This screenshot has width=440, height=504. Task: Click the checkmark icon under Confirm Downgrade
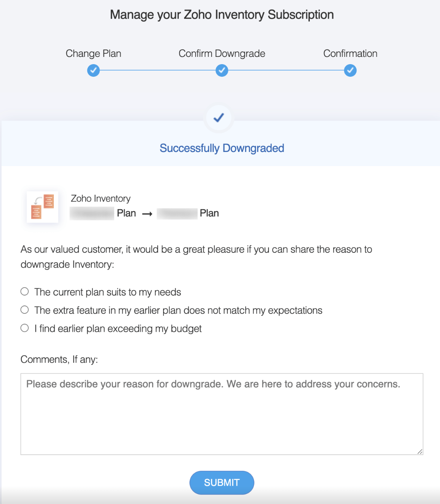click(222, 71)
